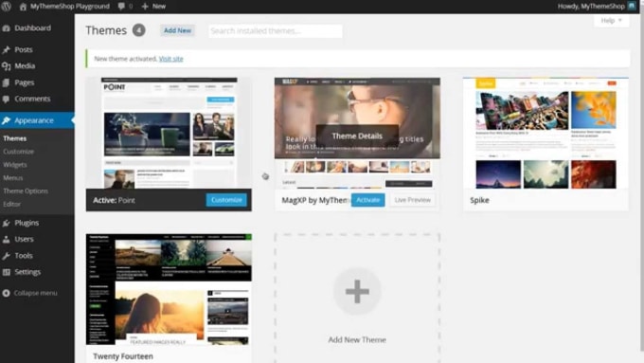The image size is (644, 363).
Task: Click the Twenty Fourteen theme screenshot
Action: click(169, 289)
